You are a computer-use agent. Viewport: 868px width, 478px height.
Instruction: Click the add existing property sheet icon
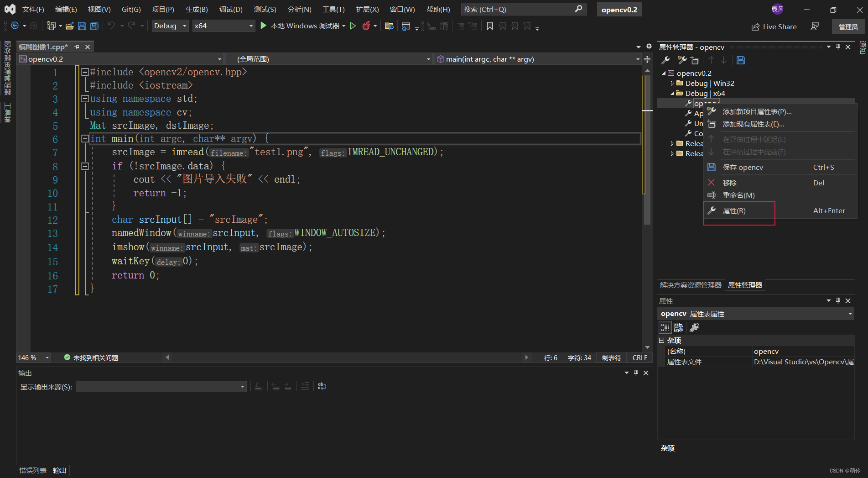(x=695, y=60)
